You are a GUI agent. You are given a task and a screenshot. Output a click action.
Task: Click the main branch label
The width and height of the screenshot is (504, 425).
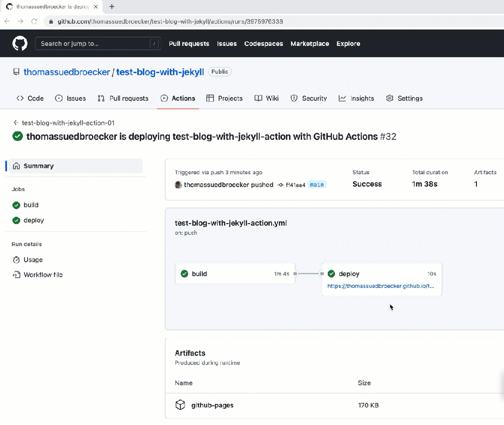point(317,185)
